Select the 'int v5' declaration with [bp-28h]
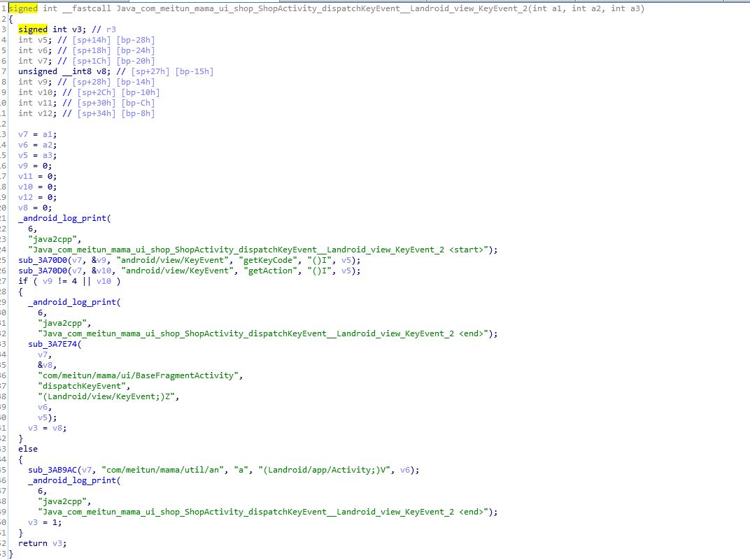The image size is (750, 560). [87, 40]
